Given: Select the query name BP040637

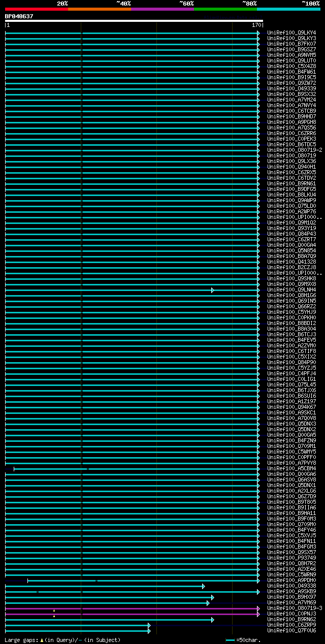Looking at the screenshot, I should coord(19,16).
